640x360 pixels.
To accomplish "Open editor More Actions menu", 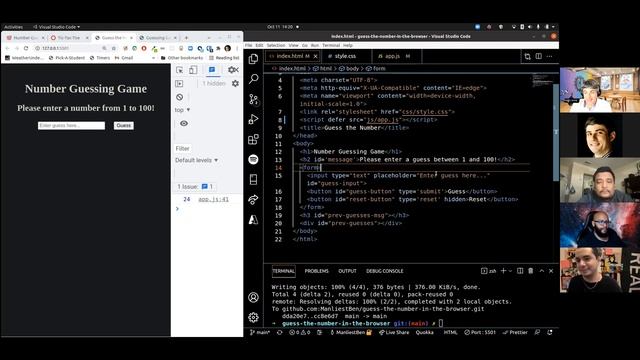I will click(x=549, y=56).
